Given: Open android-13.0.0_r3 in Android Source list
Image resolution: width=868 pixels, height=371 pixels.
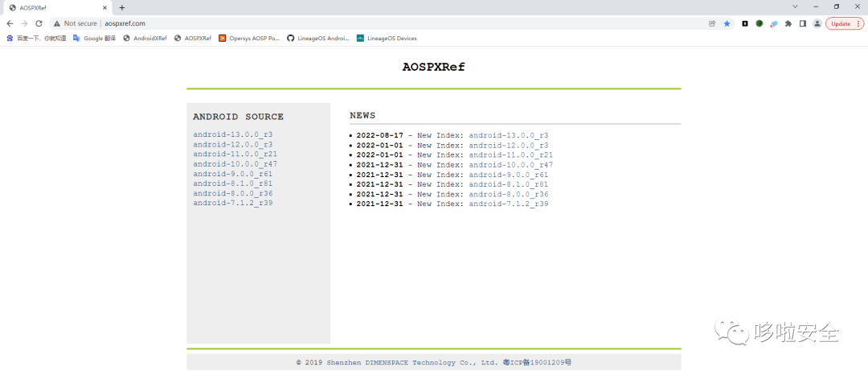Looking at the screenshot, I should pyautogui.click(x=233, y=134).
